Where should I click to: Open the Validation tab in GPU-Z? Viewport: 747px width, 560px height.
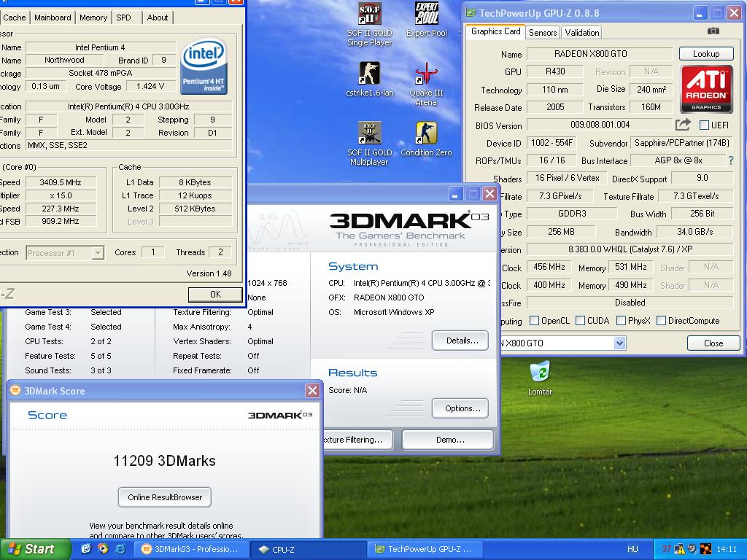[x=581, y=32]
